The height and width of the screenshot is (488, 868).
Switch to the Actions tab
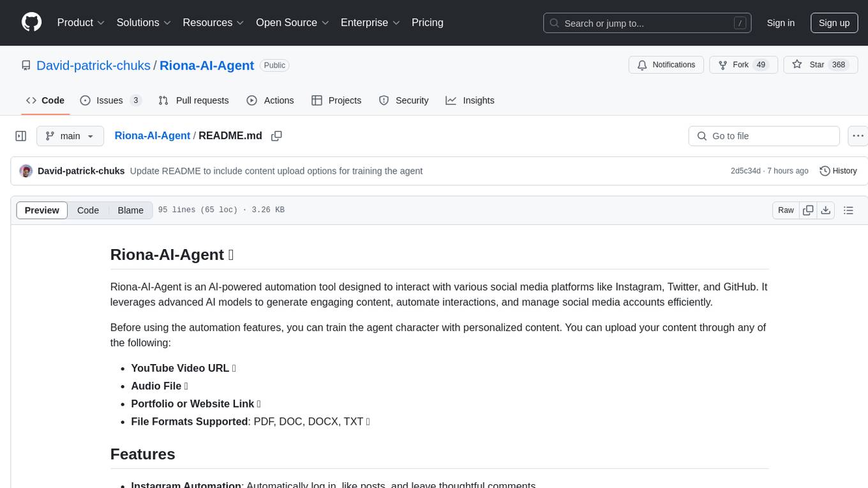270,100
